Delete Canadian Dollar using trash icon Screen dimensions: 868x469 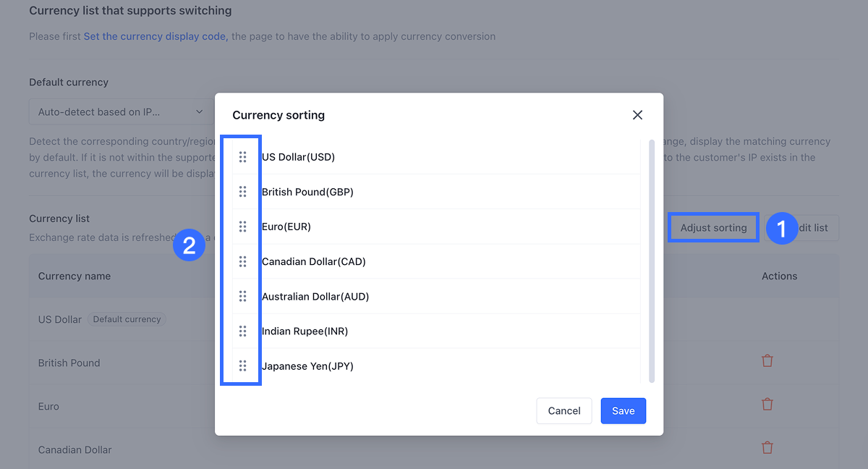[767, 447]
